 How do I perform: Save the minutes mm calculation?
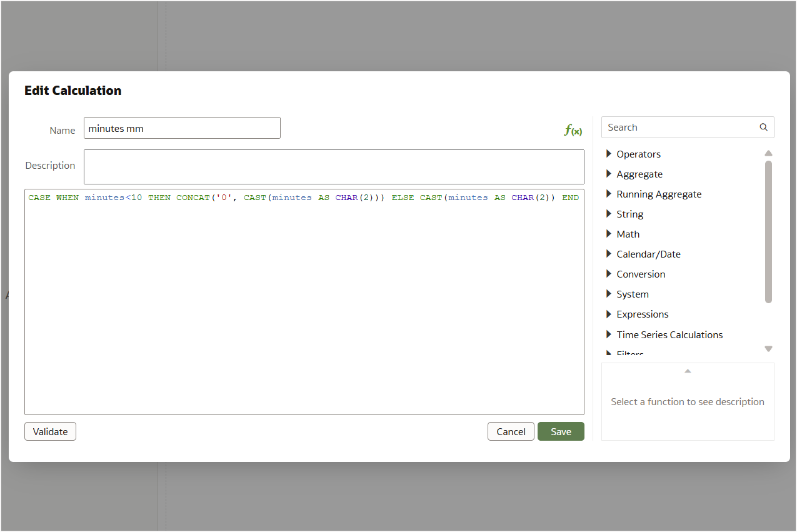tap(561, 431)
